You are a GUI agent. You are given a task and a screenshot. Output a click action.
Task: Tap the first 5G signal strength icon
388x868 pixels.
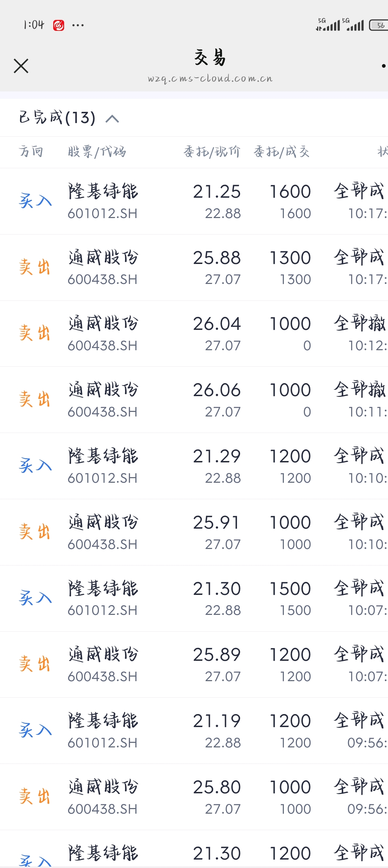(327, 25)
